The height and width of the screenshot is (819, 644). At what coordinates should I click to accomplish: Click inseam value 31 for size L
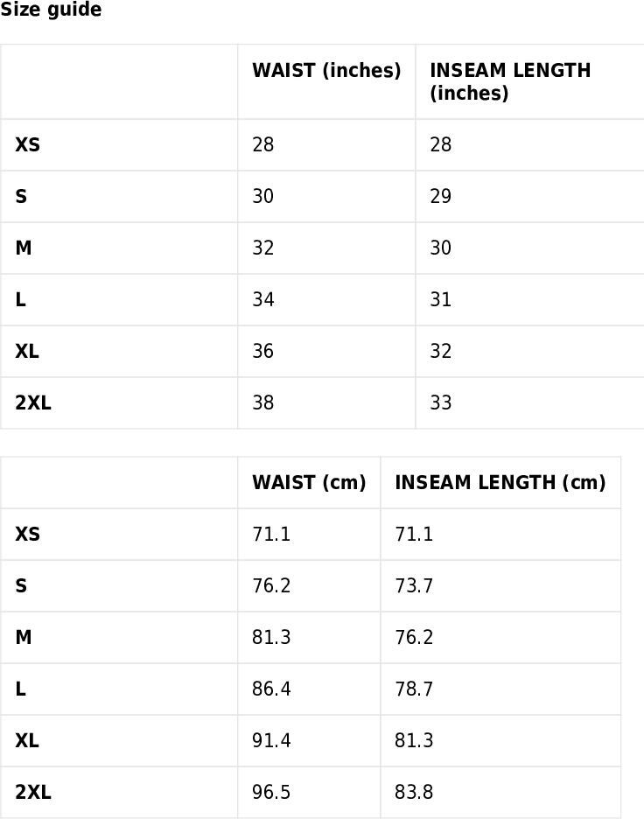pyautogui.click(x=440, y=300)
